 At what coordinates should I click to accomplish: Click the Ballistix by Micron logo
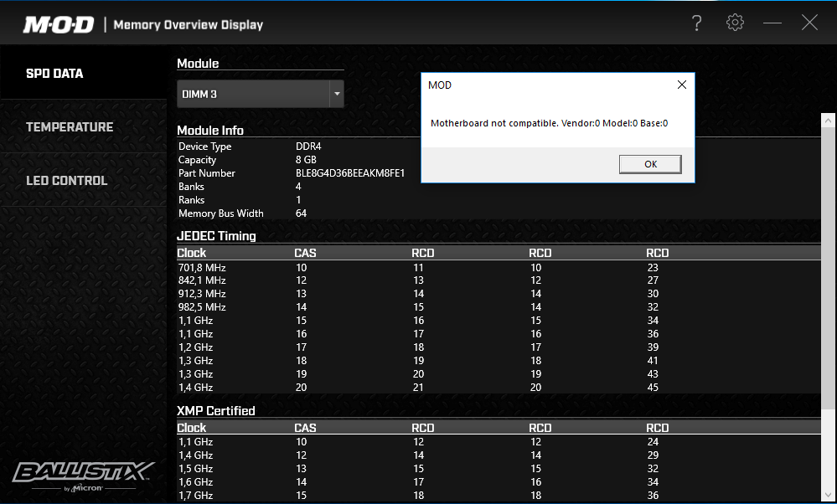[83, 476]
